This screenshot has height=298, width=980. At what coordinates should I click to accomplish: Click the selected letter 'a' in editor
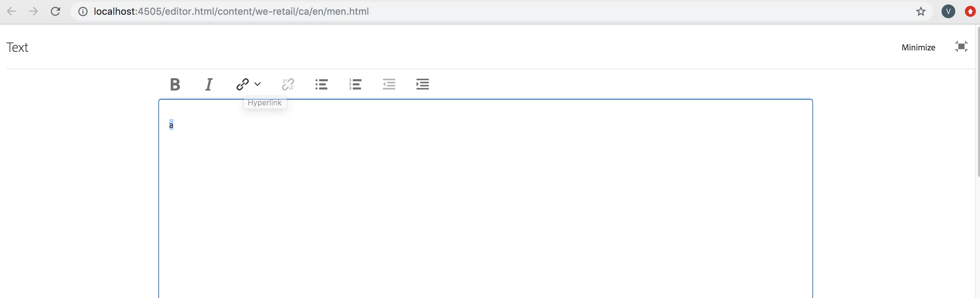(171, 125)
